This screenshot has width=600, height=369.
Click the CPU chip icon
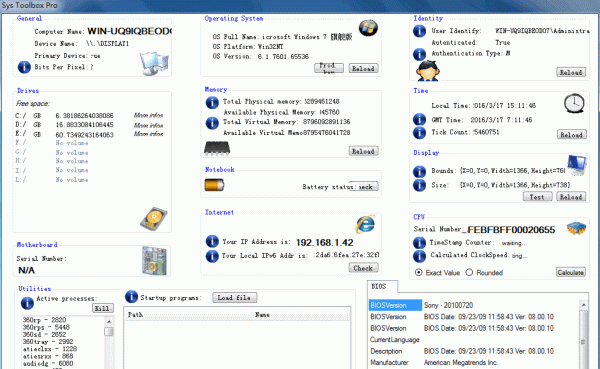pyautogui.click(x=576, y=229)
